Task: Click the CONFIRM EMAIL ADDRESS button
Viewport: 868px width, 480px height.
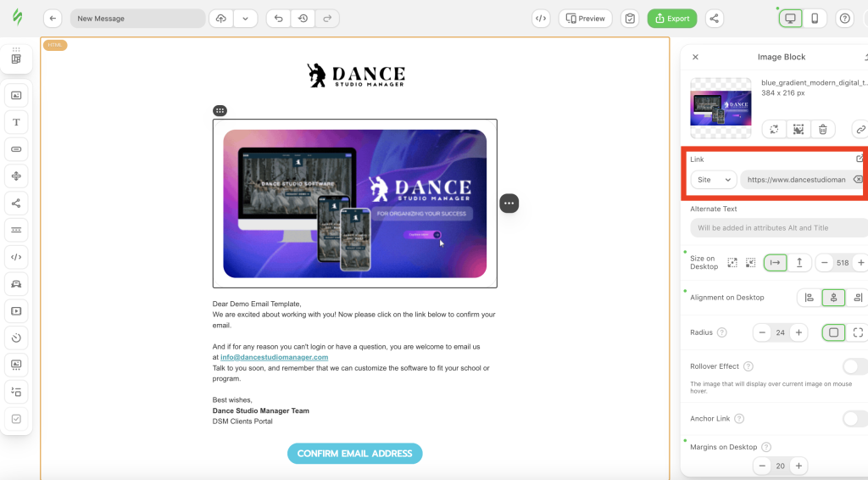Action: (355, 454)
